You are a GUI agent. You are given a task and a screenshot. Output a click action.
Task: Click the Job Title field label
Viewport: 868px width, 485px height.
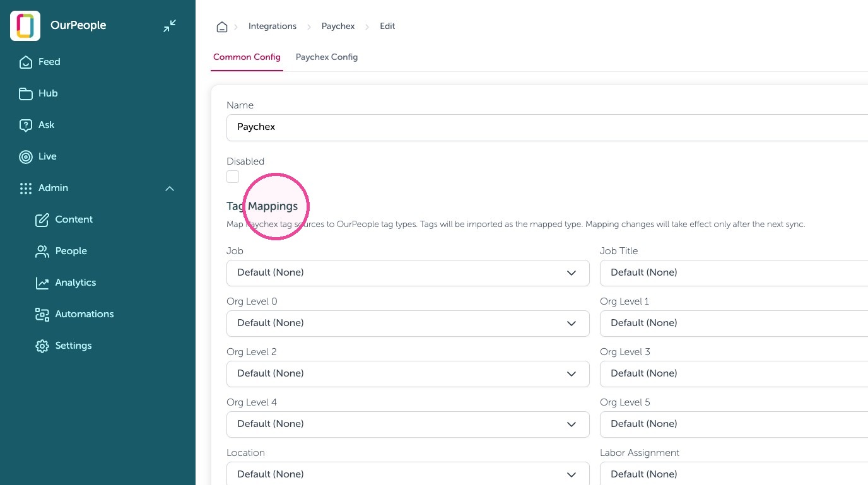coord(619,251)
